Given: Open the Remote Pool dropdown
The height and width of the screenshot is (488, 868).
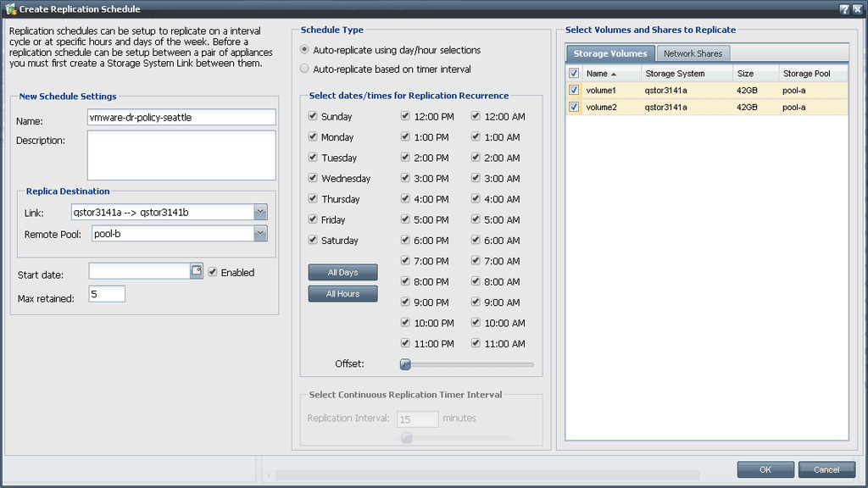Looking at the screenshot, I should pyautogui.click(x=260, y=232).
